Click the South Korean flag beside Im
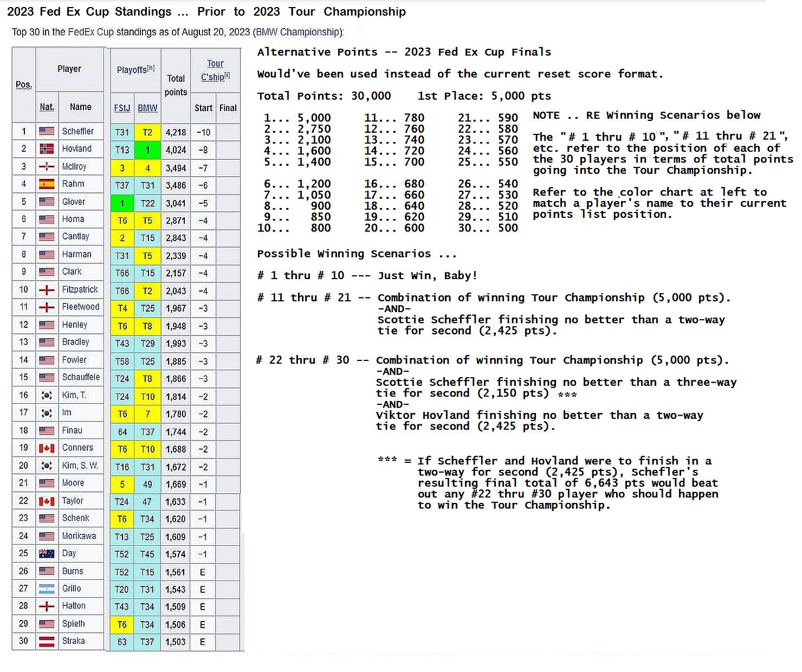Image resolution: width=802 pixels, height=672 pixels. [47, 413]
